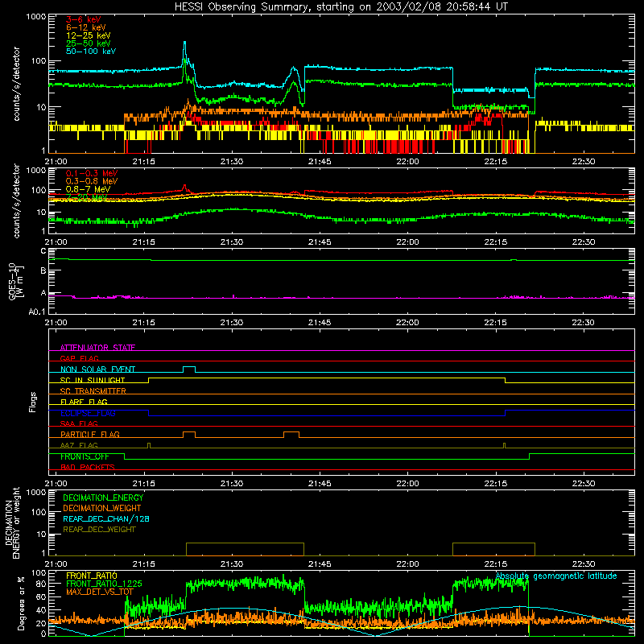Select the FRONTS_OFF flag label
Image resolution: width=644 pixels, height=644 pixels.
85,456
